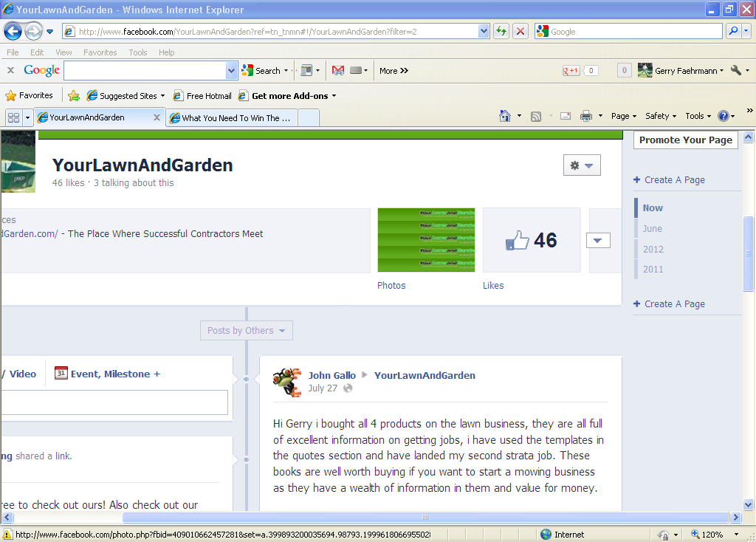
Task: Open the Favorites menu
Action: coord(100,52)
